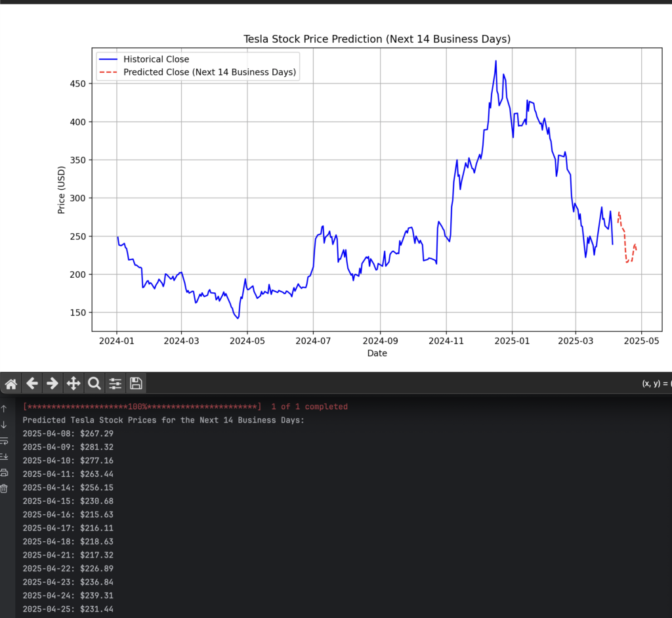Click the console Print icon
672x618 pixels.
click(4, 473)
